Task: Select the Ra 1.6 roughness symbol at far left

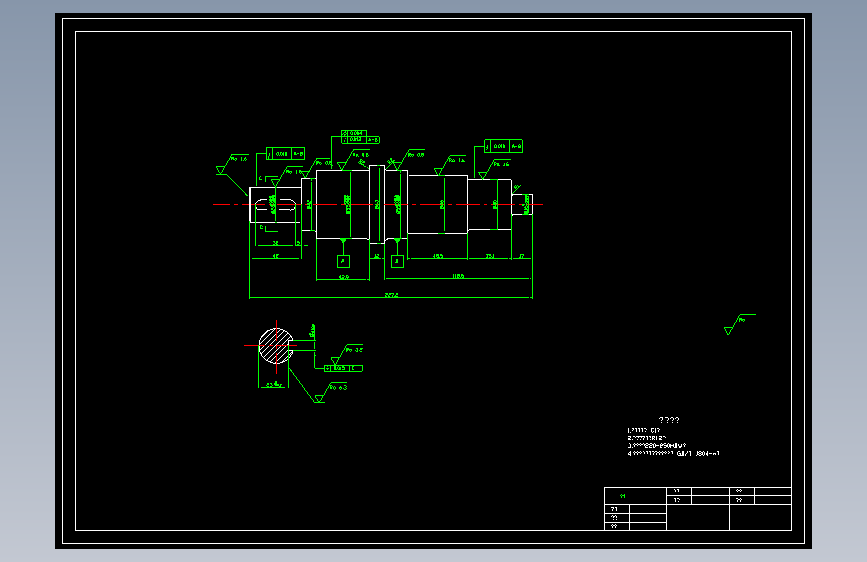Action: tap(231, 165)
